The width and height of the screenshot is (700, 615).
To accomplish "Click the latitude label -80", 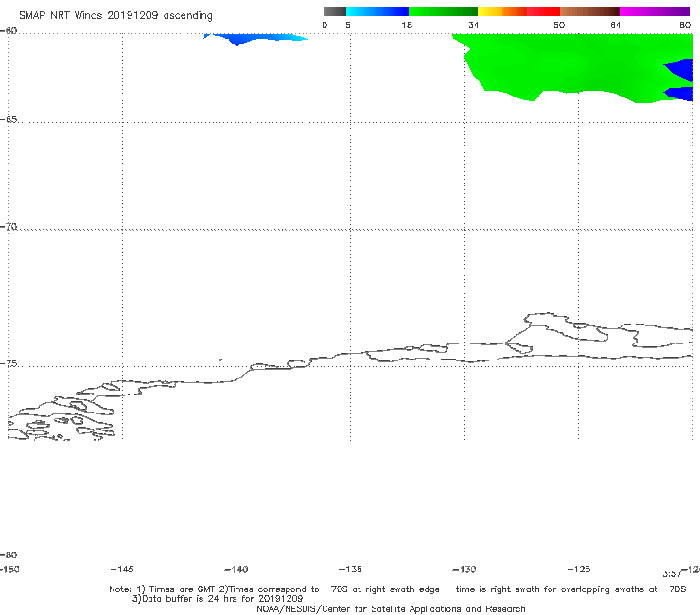I will (9, 554).
